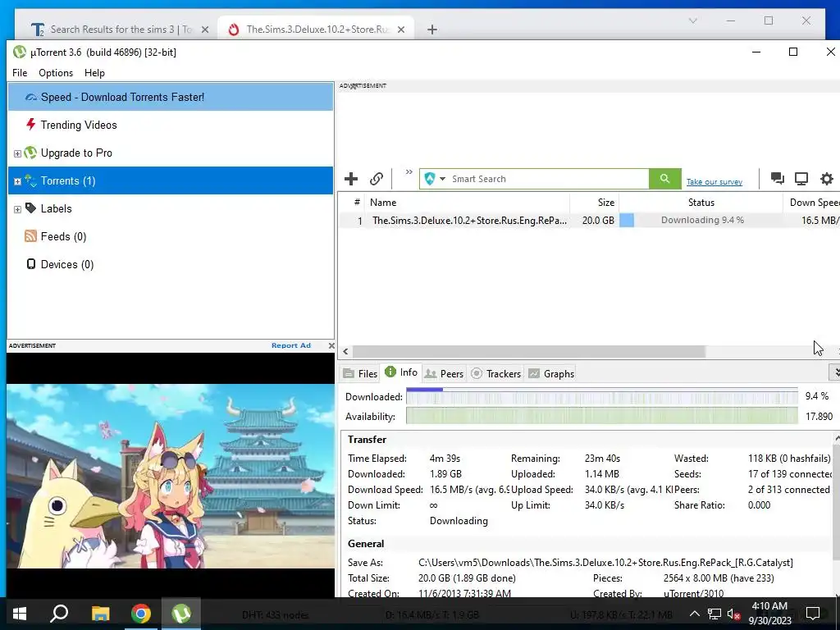The width and height of the screenshot is (840, 630).
Task: Open a new browser tab with plus
Action: tap(432, 30)
